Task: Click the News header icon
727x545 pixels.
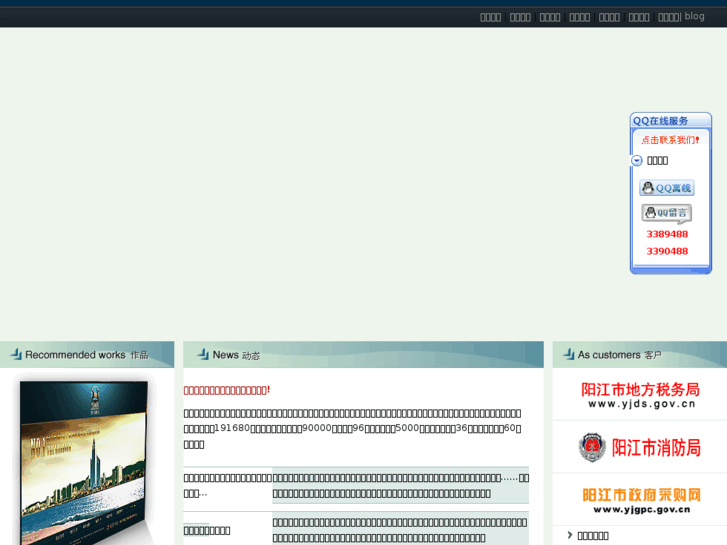Action: click(203, 354)
